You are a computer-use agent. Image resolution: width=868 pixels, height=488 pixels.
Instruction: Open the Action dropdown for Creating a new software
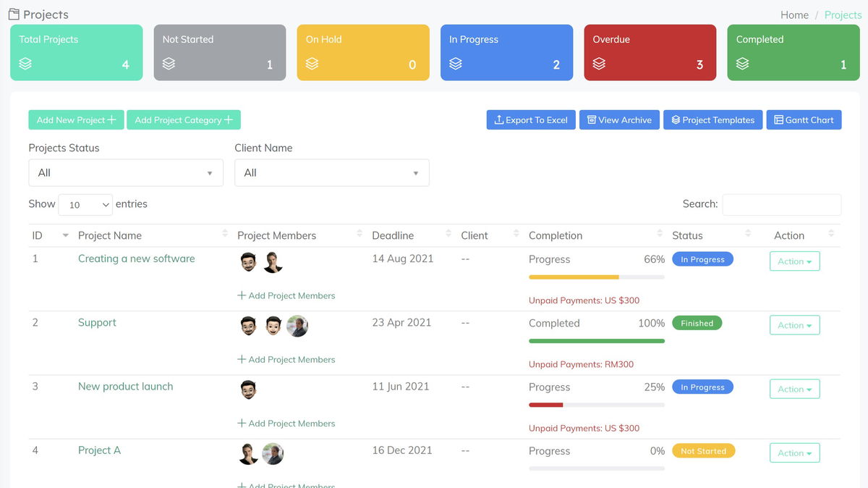[794, 261]
